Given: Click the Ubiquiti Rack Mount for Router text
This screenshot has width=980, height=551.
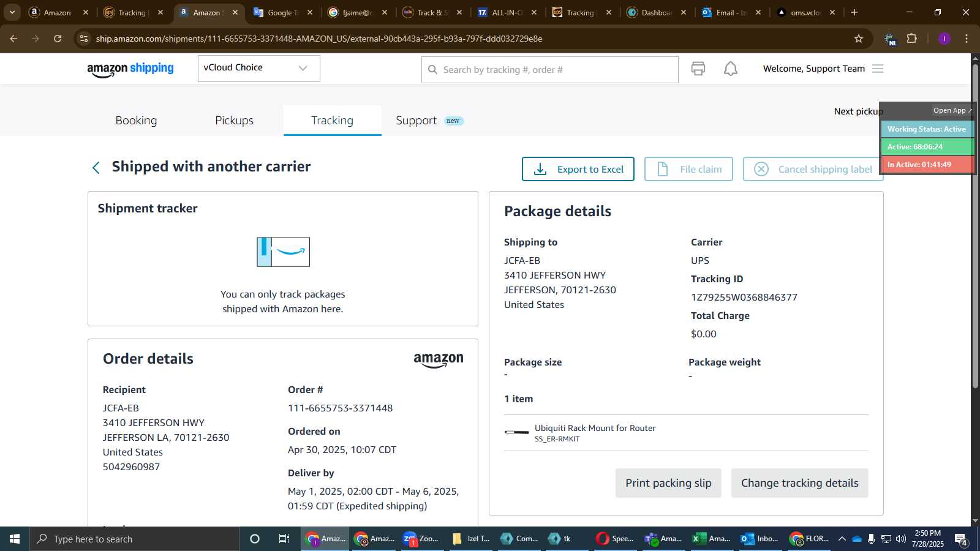Looking at the screenshot, I should point(595,428).
